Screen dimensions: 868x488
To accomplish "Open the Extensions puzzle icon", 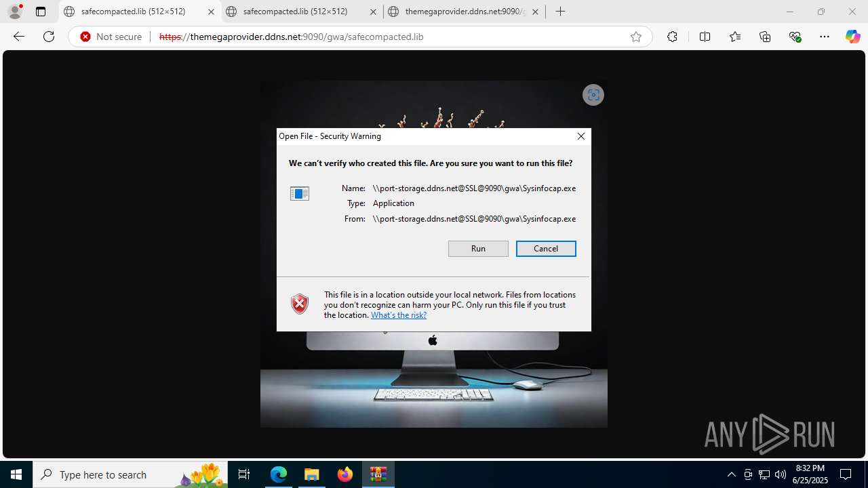I will tap(672, 37).
